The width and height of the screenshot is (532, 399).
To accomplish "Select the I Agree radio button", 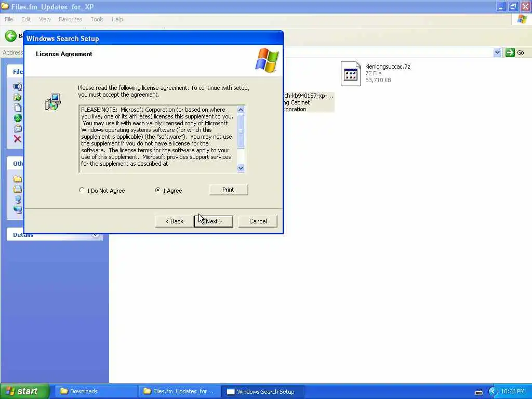I will pos(158,190).
